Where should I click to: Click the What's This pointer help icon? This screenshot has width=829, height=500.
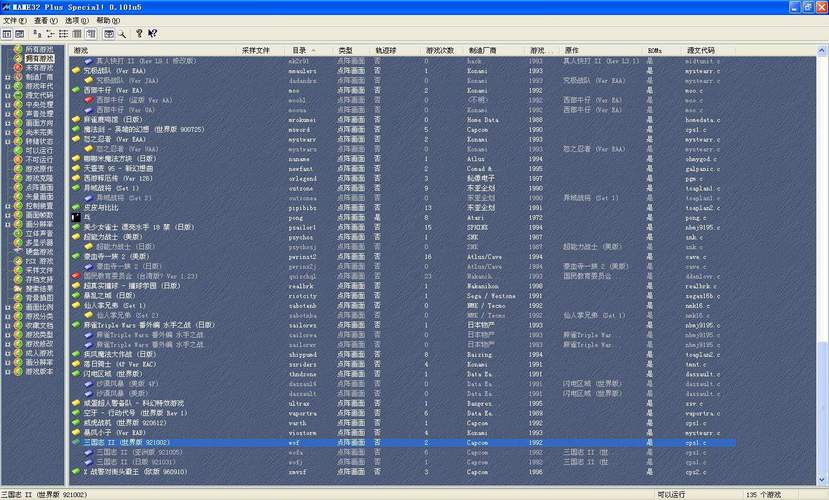(x=152, y=34)
